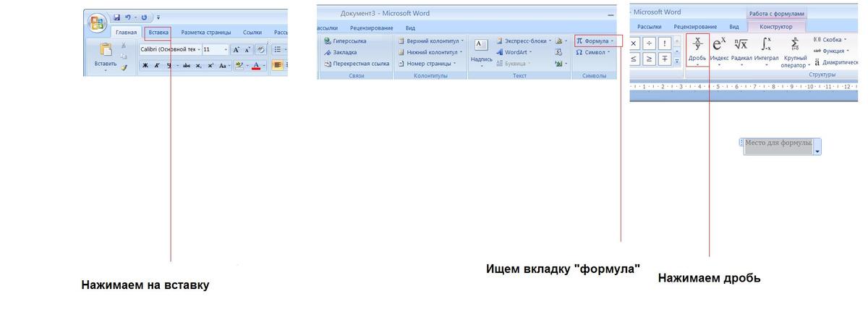The image size is (868, 328).
Task: Open the WordArt gallery
Action: [514, 52]
